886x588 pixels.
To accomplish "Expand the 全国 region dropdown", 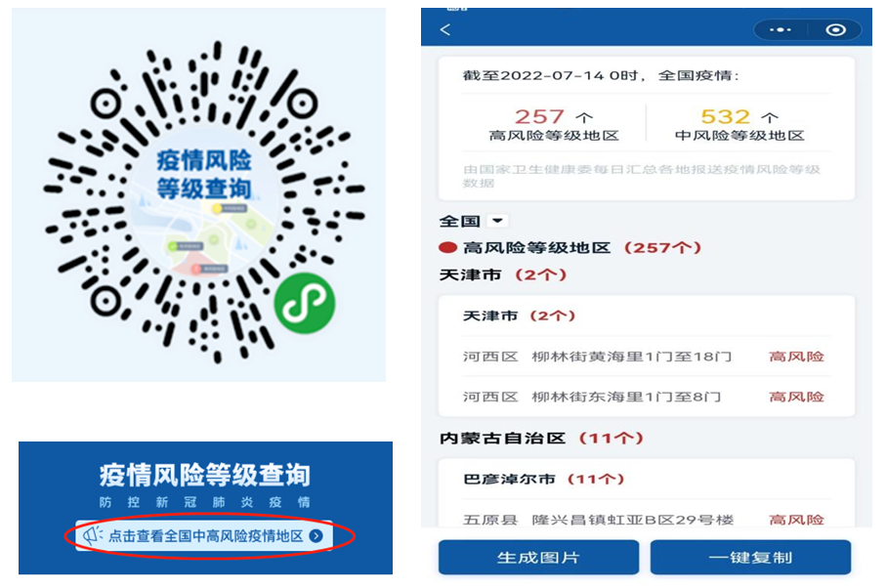I will tap(497, 221).
